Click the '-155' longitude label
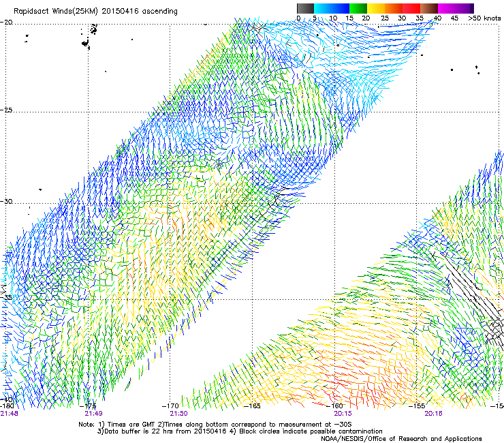This screenshot has width=504, height=443. pyautogui.click(x=417, y=406)
